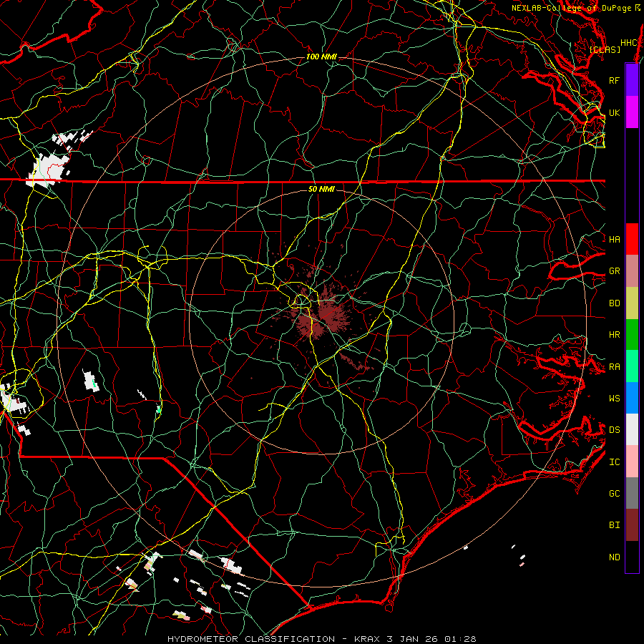Click the NEXLAB-College of DuPage text
644x644 pixels.
(572, 8)
